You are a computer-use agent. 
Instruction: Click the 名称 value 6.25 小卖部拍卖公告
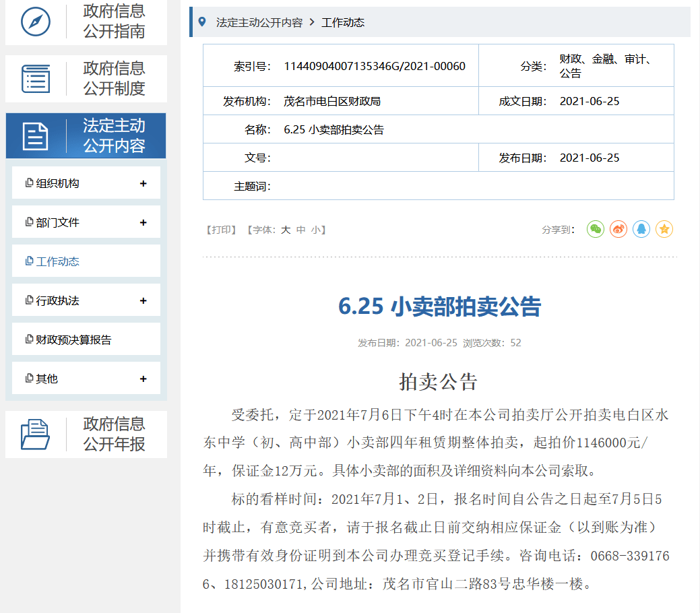334,130
